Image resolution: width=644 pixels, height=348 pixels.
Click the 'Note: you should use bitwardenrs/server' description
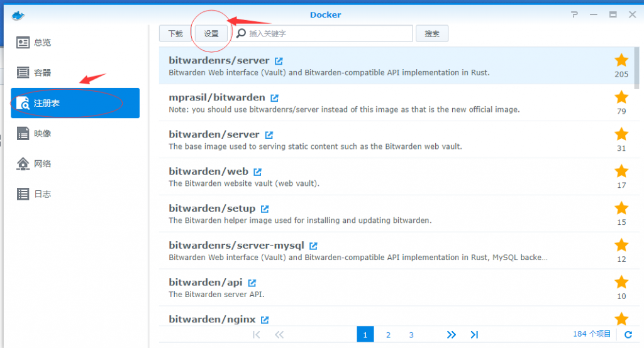coord(344,109)
